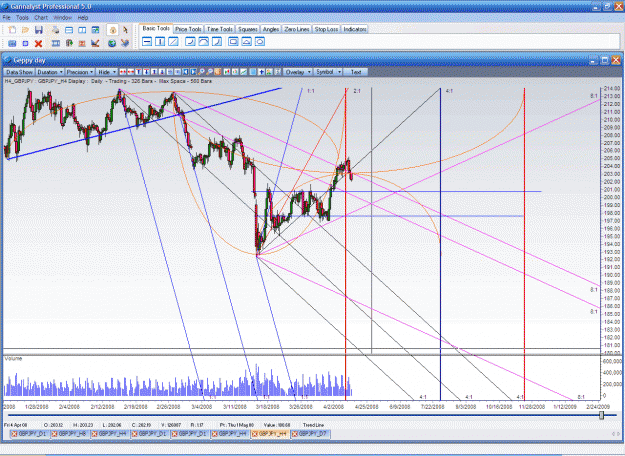This screenshot has width=625, height=456.
Task: Open the Overlay dropdown
Action: click(297, 72)
